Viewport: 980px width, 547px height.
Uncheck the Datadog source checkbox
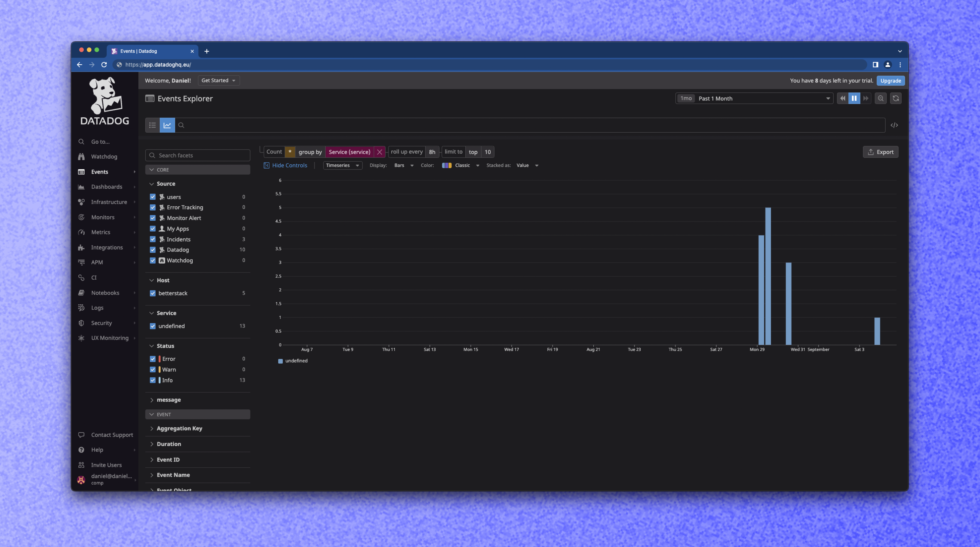pos(152,250)
